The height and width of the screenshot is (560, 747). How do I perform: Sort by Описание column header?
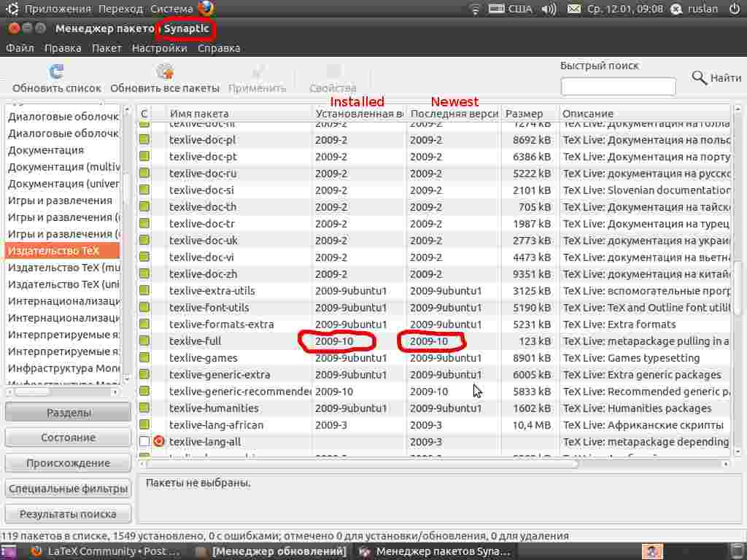point(644,113)
